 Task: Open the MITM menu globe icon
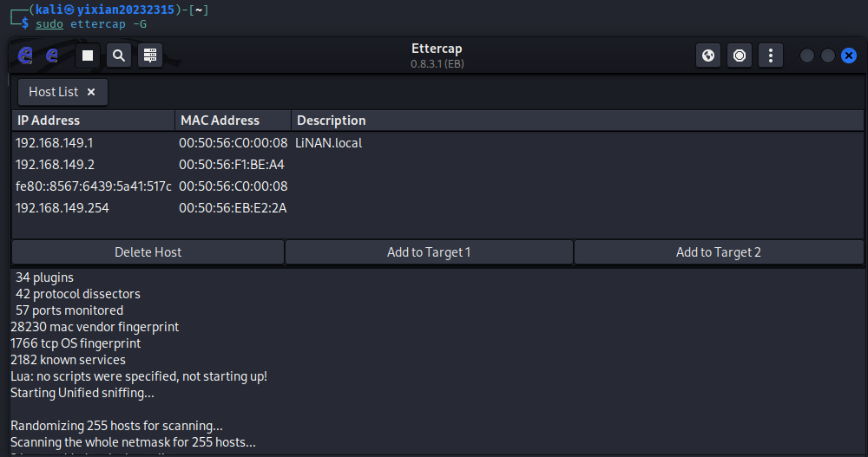[708, 55]
